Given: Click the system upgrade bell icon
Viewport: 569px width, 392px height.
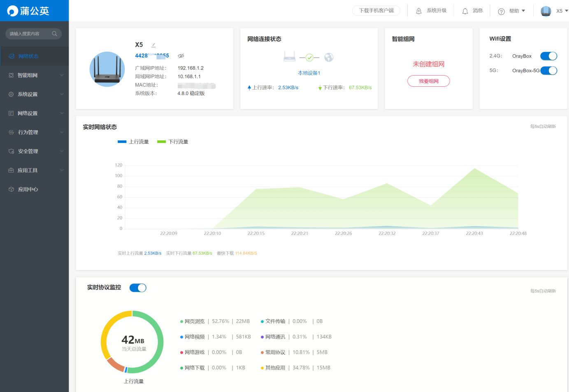Looking at the screenshot, I should click(x=419, y=11).
